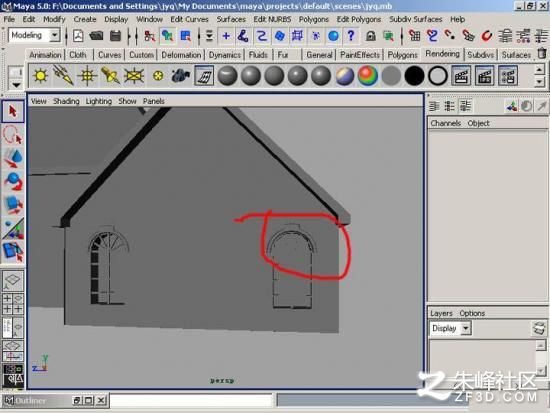The height and width of the screenshot is (413, 550).
Task: Toggle the lock selection icon
Action: [x=371, y=36]
